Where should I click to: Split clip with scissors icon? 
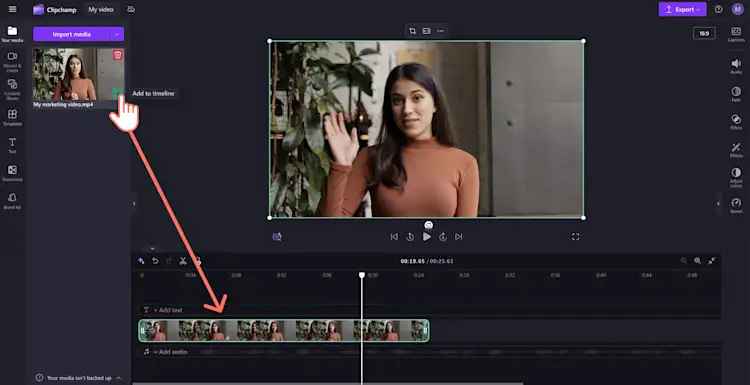183,261
